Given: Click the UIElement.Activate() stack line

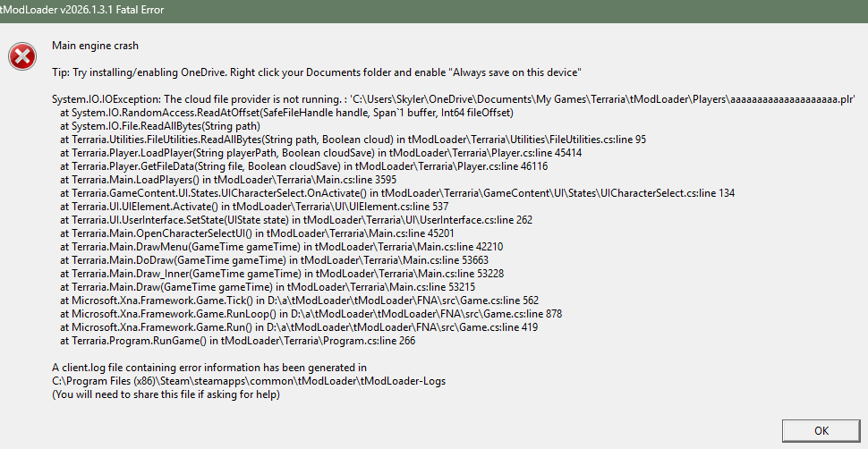Looking at the screenshot, I should 255,208.
